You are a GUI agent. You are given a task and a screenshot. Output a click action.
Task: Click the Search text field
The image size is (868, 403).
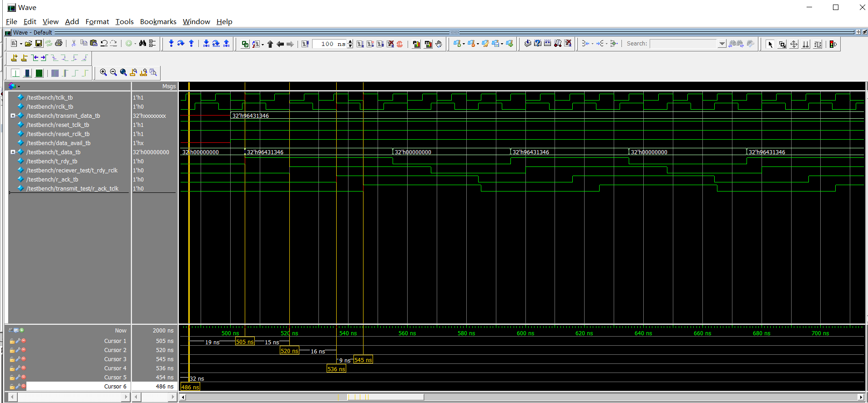(683, 44)
